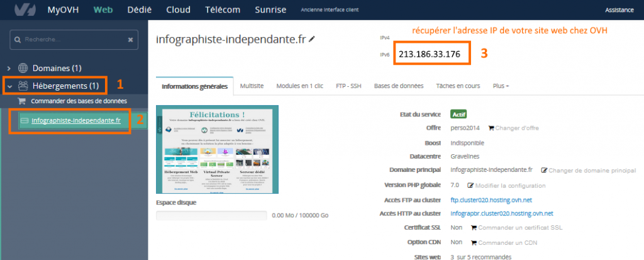Clear the search with the X icon
Viewport: 644px width, 260px height.
point(130,40)
